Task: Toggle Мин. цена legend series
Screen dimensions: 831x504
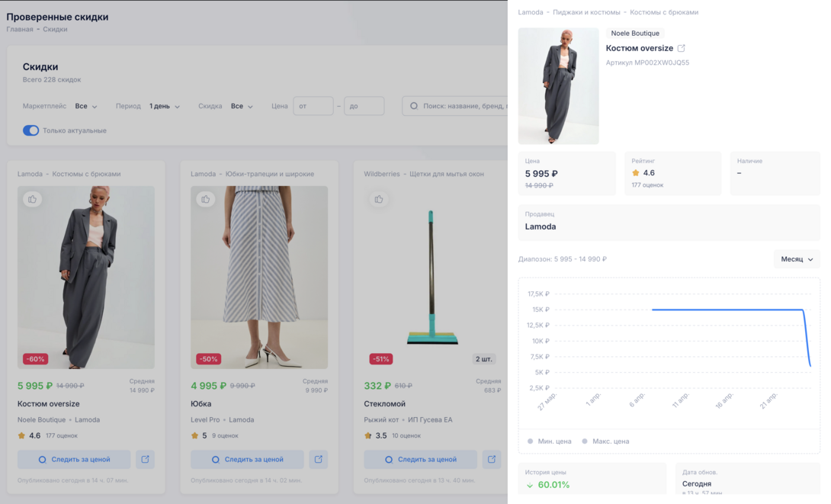Action: tap(549, 441)
